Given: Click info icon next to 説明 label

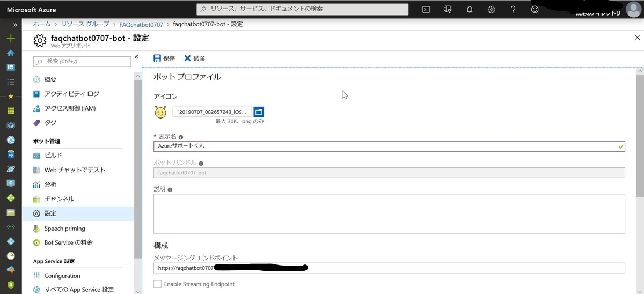Looking at the screenshot, I should click(170, 189).
